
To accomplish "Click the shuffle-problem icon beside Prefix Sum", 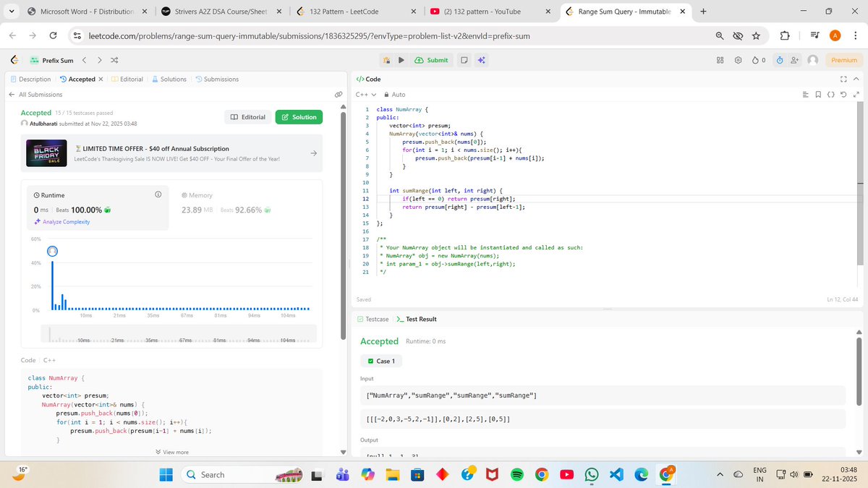I will [114, 60].
